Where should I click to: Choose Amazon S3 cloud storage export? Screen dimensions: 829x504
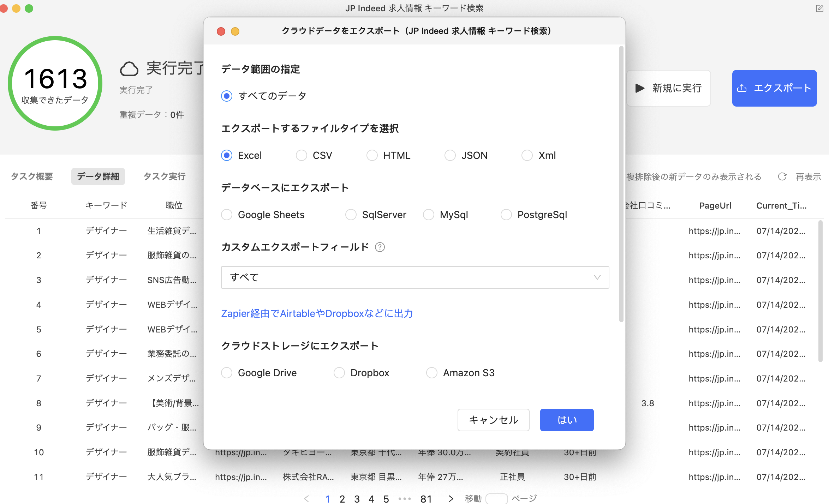click(x=432, y=373)
